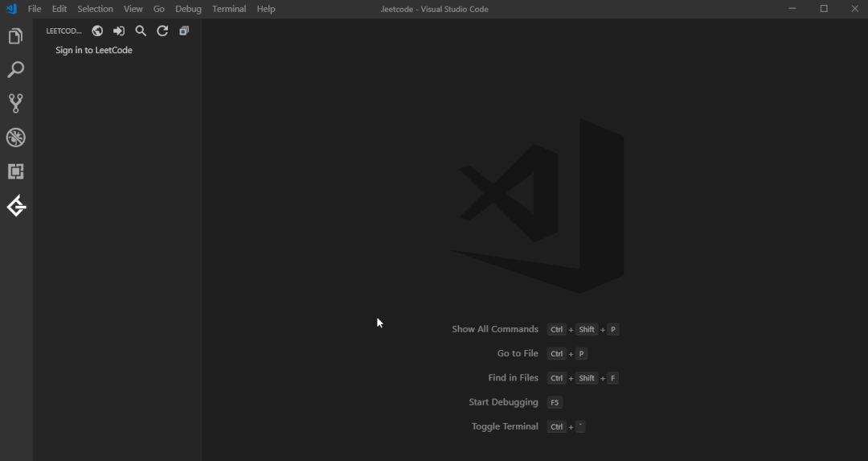868x461 pixels.
Task: Open the Search view in activity bar
Action: coord(15,71)
